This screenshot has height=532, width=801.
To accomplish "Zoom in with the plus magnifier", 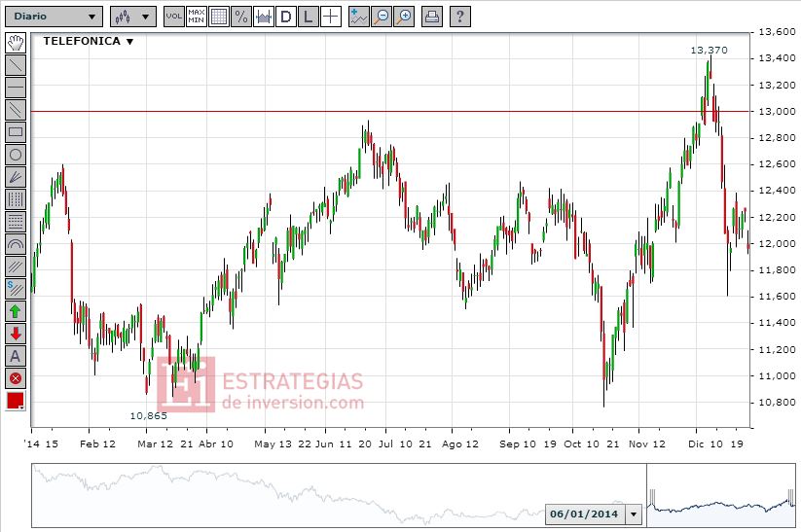I will [404, 17].
